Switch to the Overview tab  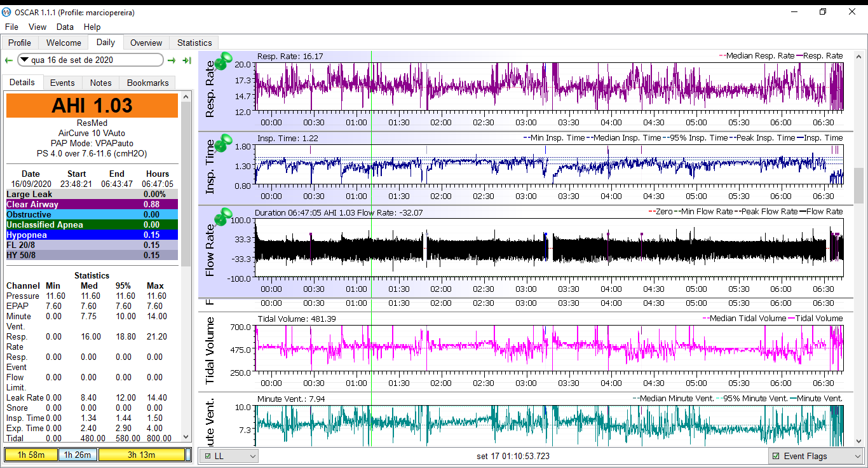pyautogui.click(x=146, y=43)
